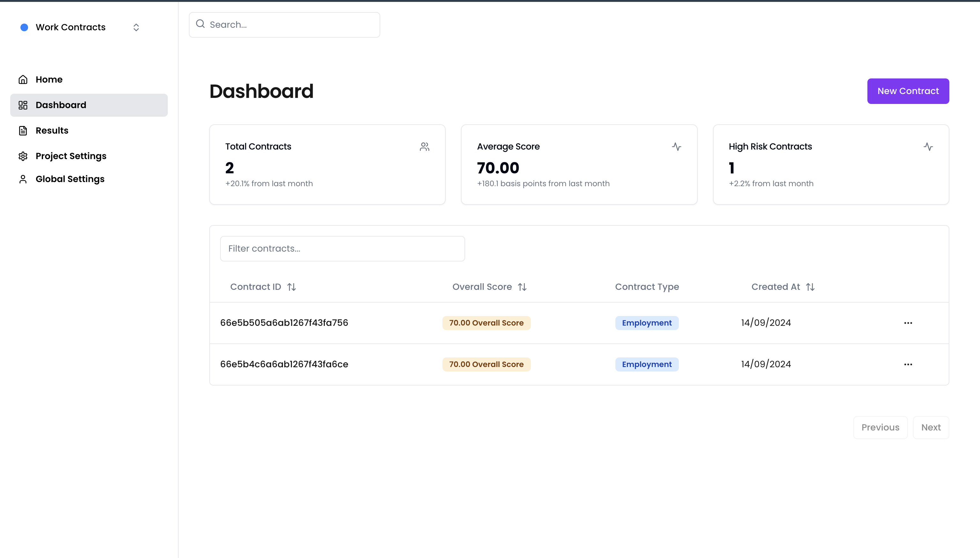Click the activity icon on Average Score card
The height and width of the screenshot is (558, 980).
coord(676,147)
